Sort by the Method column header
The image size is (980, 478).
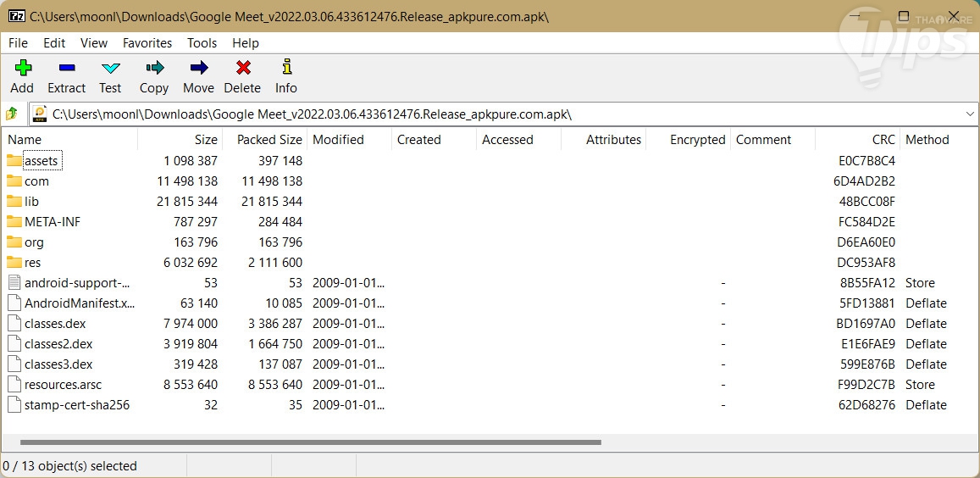[939, 140]
